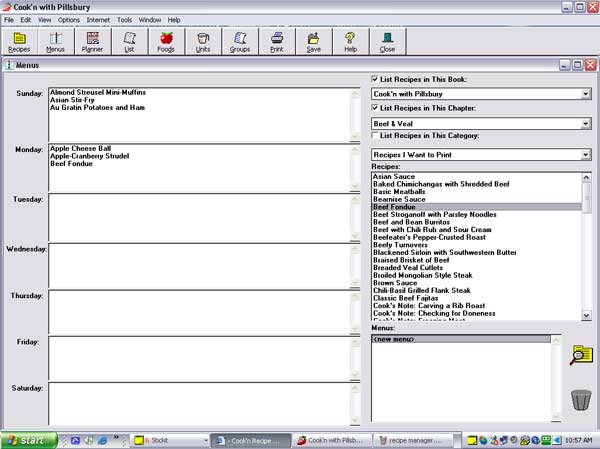This screenshot has height=449, width=600.
Task: Click the Close door toolbar icon
Action: point(387,41)
